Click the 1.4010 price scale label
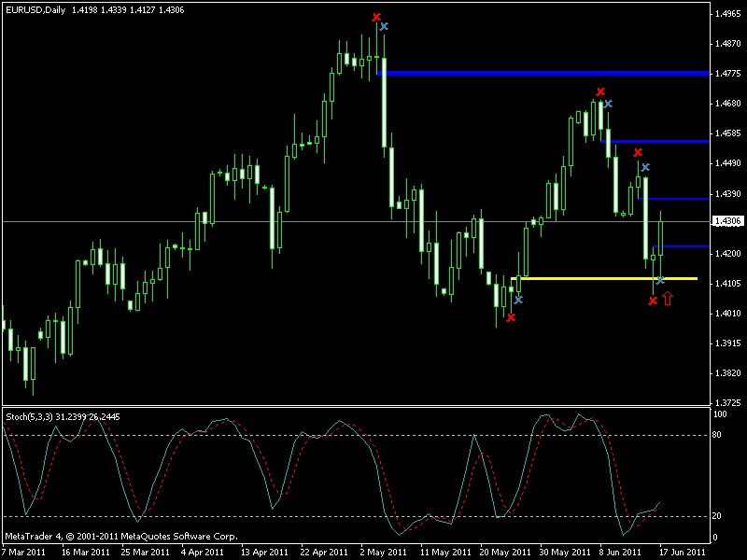Image resolution: width=747 pixels, height=560 pixels. (728, 314)
